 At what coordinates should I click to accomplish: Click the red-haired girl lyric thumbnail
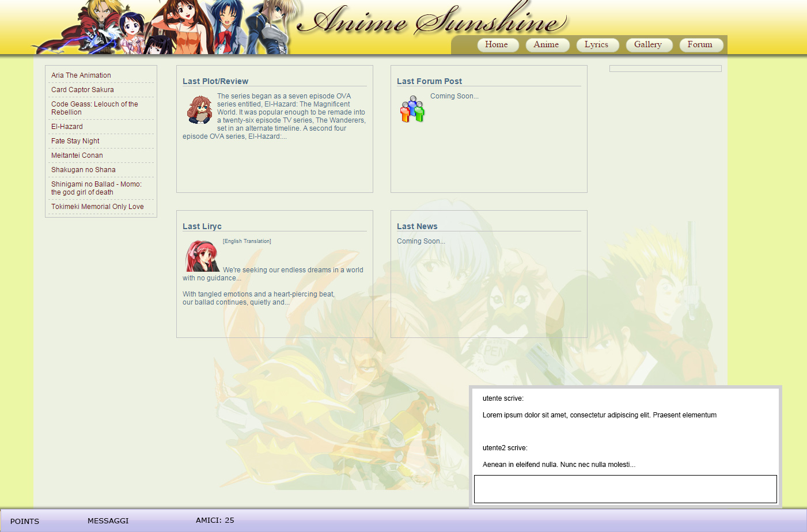202,256
